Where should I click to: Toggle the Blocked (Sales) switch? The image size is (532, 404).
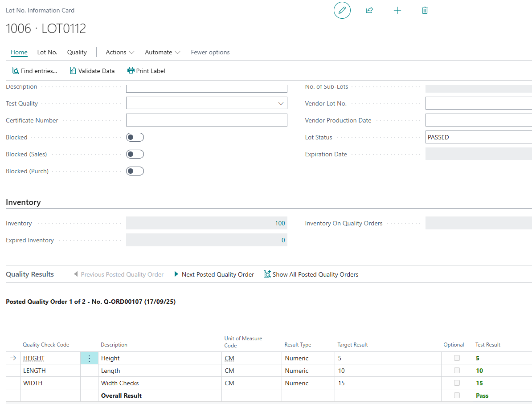(x=135, y=154)
